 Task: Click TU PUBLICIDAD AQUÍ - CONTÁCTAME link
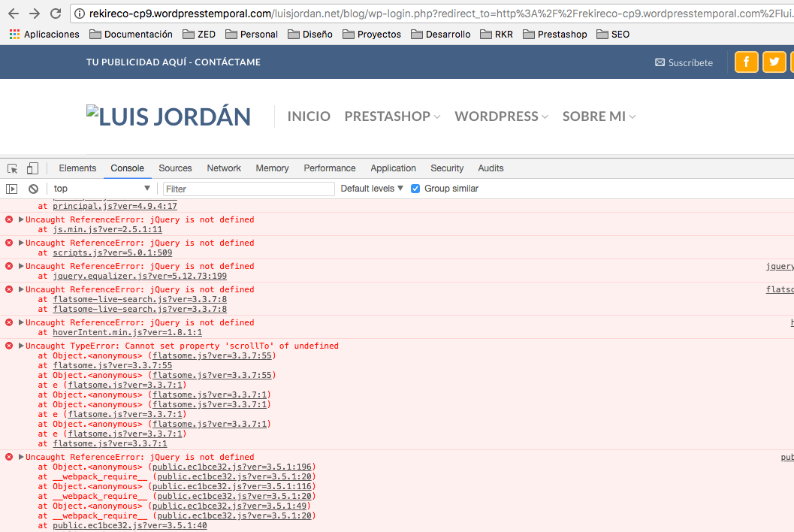tap(174, 62)
